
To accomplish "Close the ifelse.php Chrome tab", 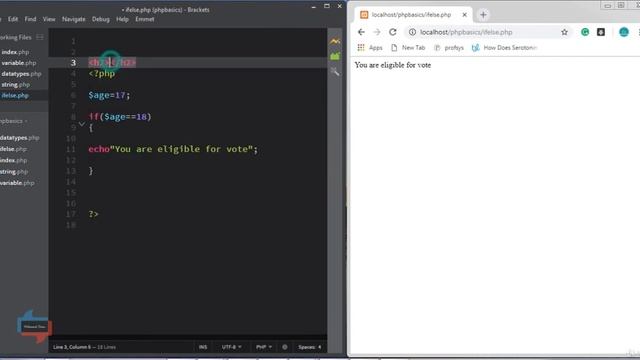I will click(464, 15).
